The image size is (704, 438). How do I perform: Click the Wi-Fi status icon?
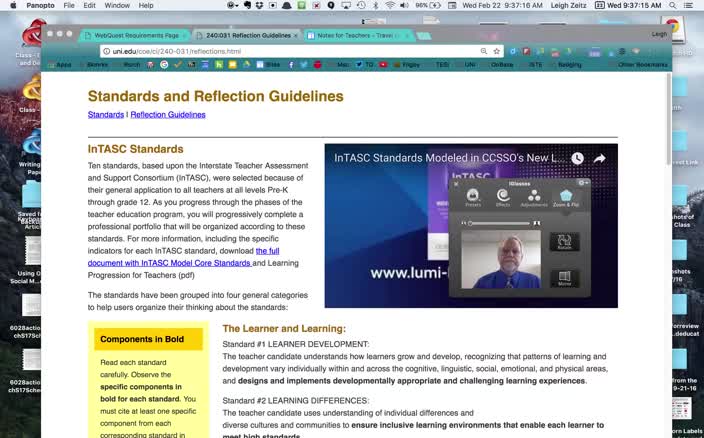pyautogui.click(x=390, y=5)
